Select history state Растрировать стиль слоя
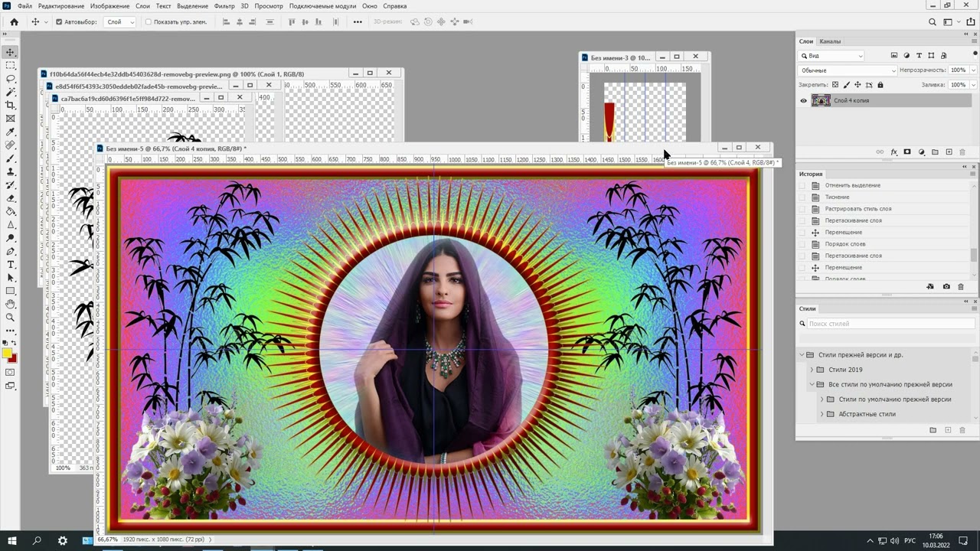980x551 pixels. click(x=858, y=209)
